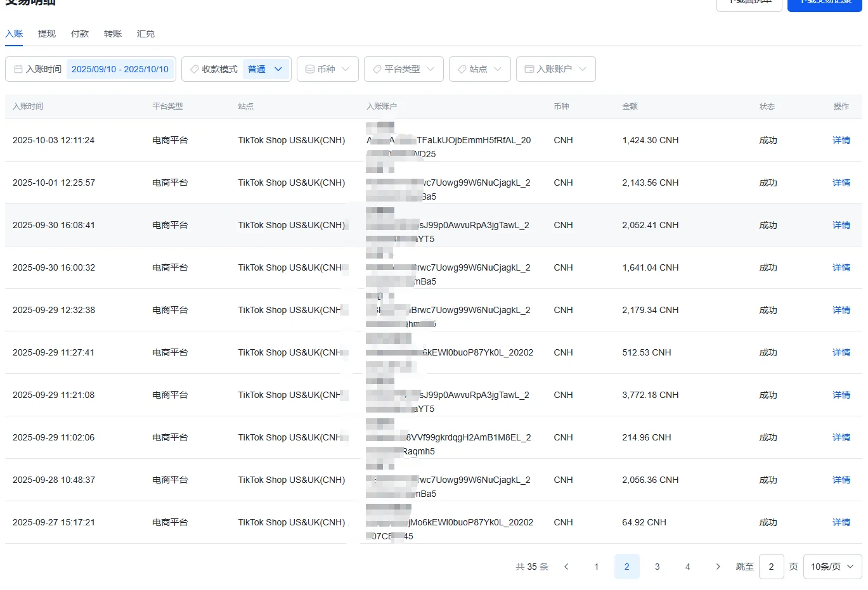Click the coin stack icon beside 币种
The width and height of the screenshot is (868, 590).
310,69
